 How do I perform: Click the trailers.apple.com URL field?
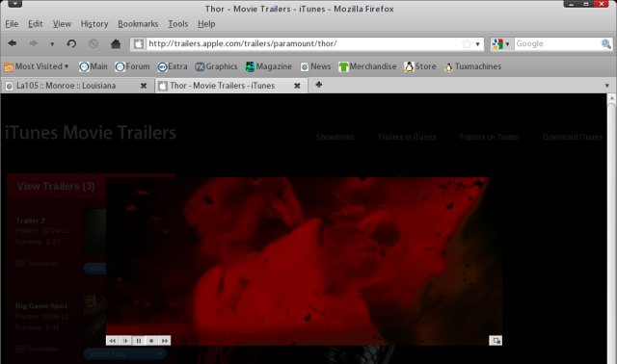[x=303, y=43]
